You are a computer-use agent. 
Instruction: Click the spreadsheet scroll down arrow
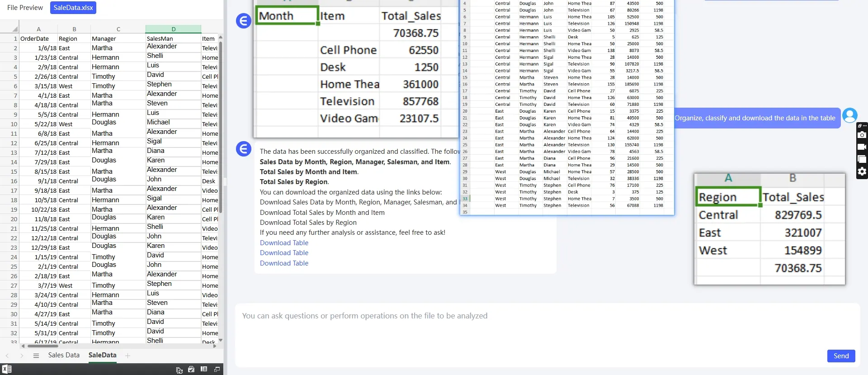click(221, 340)
